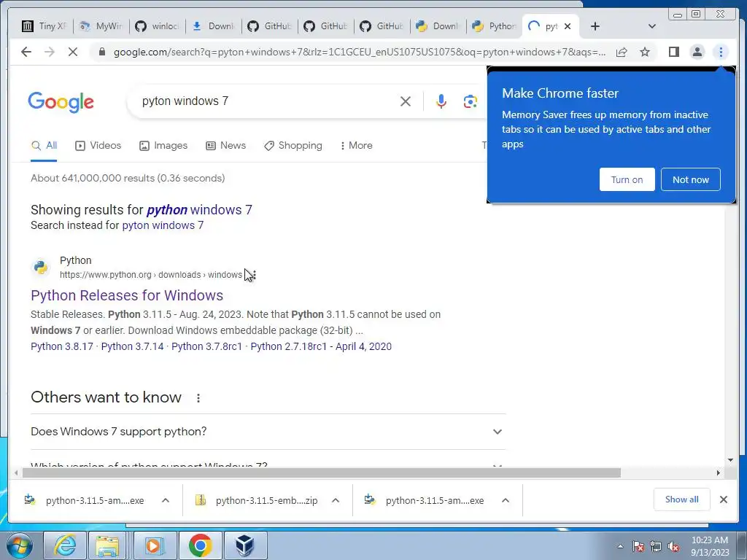This screenshot has height=560, width=747.
Task: Click the muted volume tray icon
Action: pyautogui.click(x=673, y=547)
